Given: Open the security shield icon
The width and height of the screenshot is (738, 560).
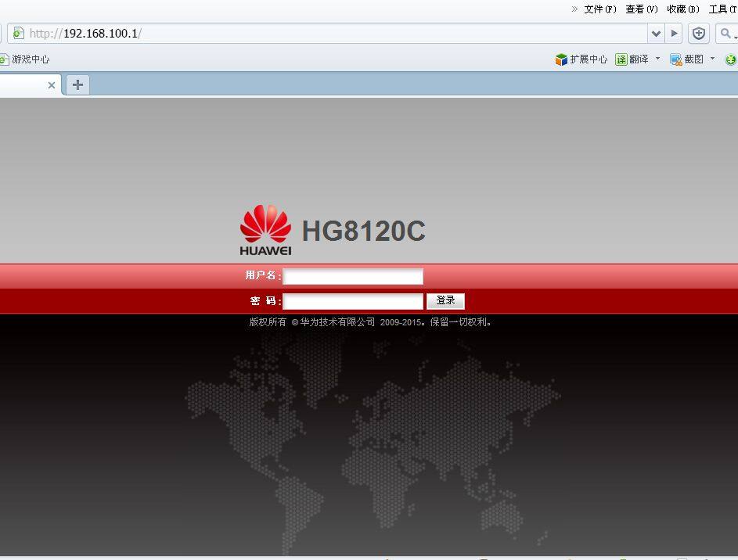Looking at the screenshot, I should click(x=699, y=34).
